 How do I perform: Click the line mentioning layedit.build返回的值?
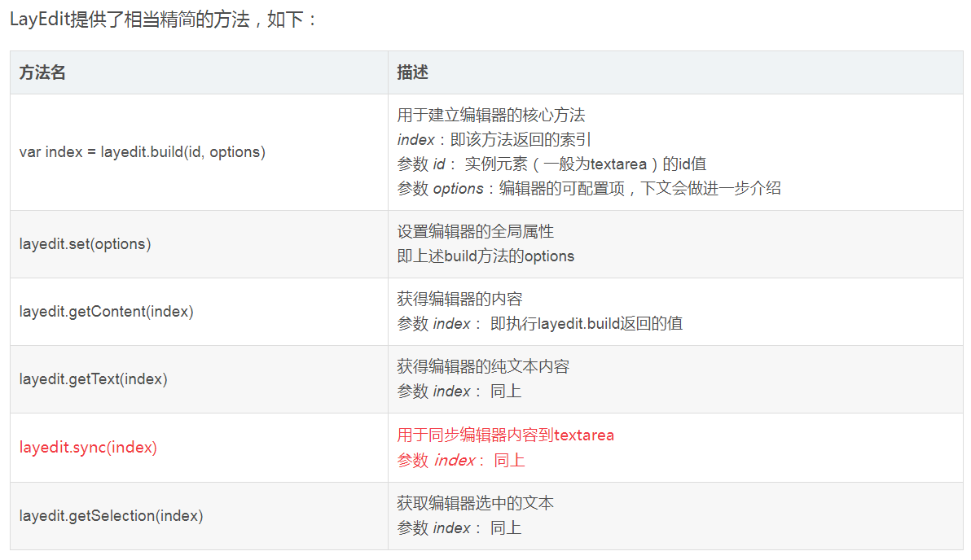(539, 324)
